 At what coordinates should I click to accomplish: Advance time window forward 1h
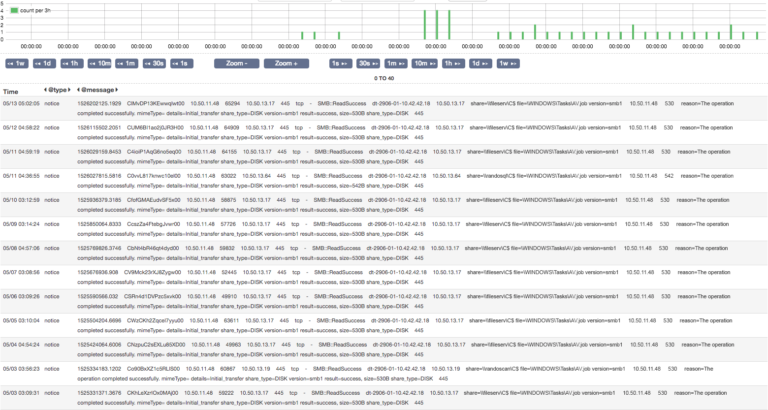(451, 63)
